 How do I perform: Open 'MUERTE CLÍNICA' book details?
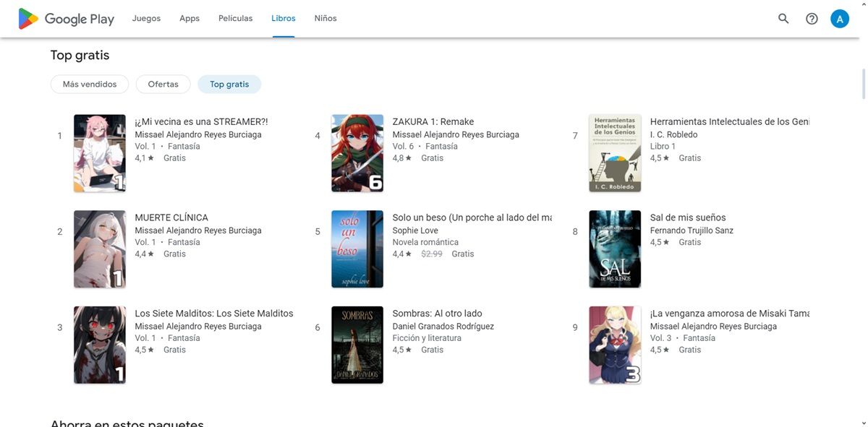171,217
